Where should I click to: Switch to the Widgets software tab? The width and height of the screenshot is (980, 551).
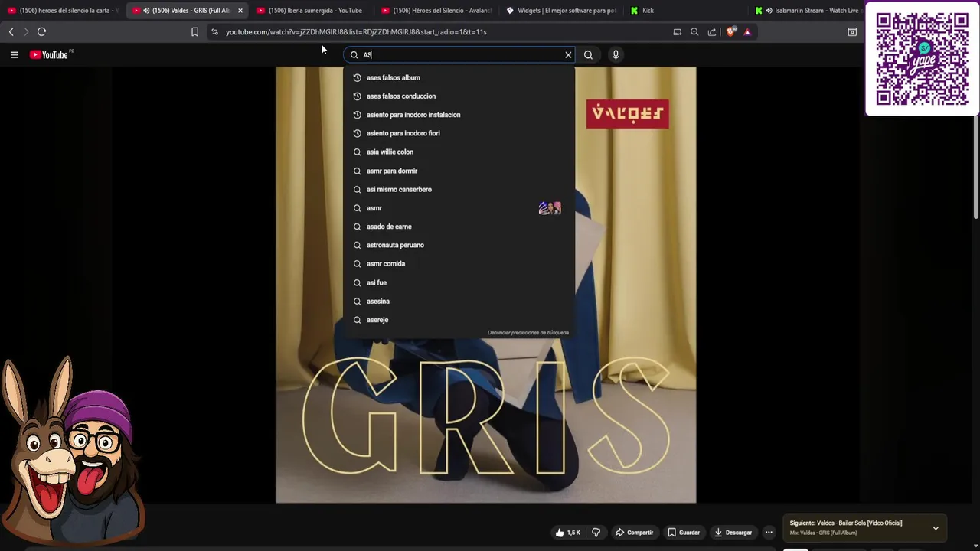click(560, 11)
